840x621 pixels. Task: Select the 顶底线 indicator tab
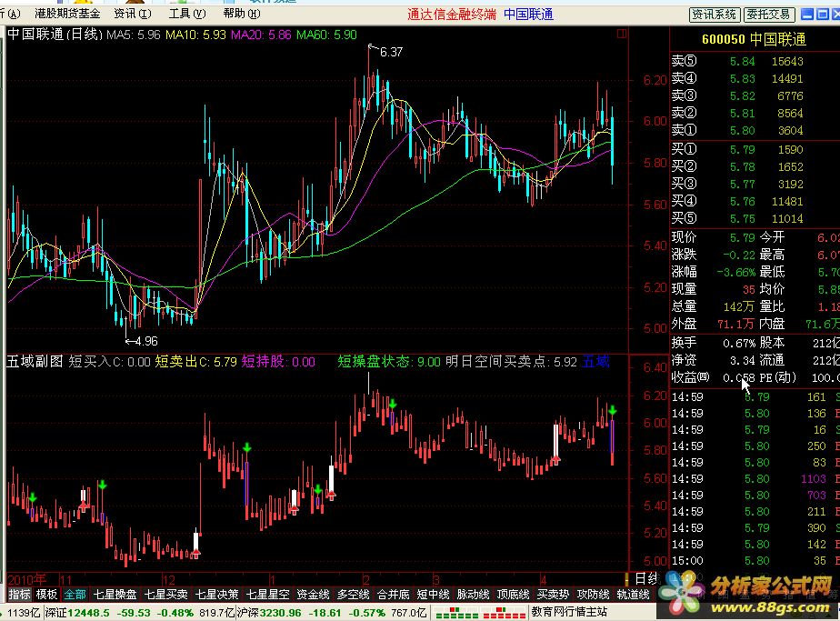coord(514,595)
